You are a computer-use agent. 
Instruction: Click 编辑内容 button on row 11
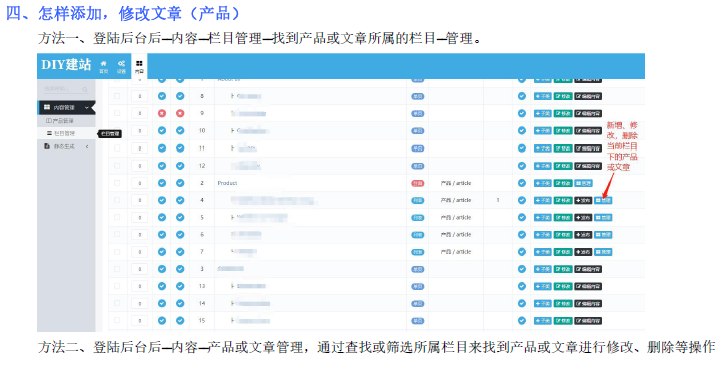coord(588,148)
